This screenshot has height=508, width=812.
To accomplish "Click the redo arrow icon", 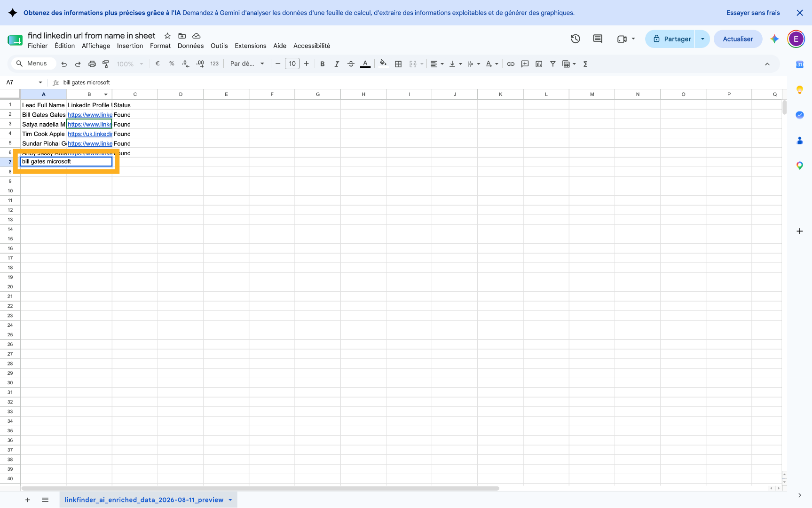I will pyautogui.click(x=78, y=64).
